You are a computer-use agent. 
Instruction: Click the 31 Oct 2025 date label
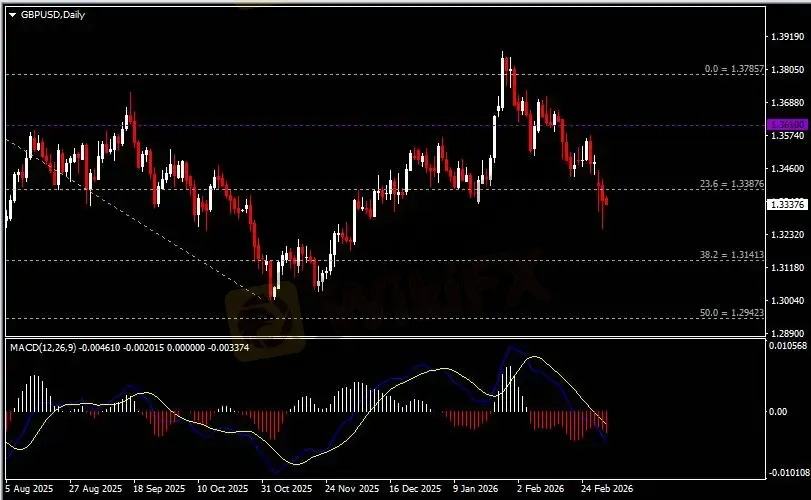coord(287,489)
